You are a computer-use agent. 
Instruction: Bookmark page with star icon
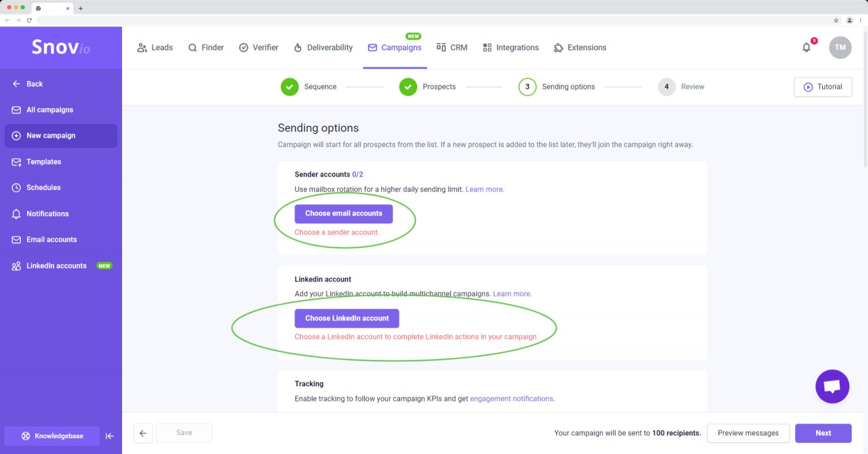(x=836, y=20)
